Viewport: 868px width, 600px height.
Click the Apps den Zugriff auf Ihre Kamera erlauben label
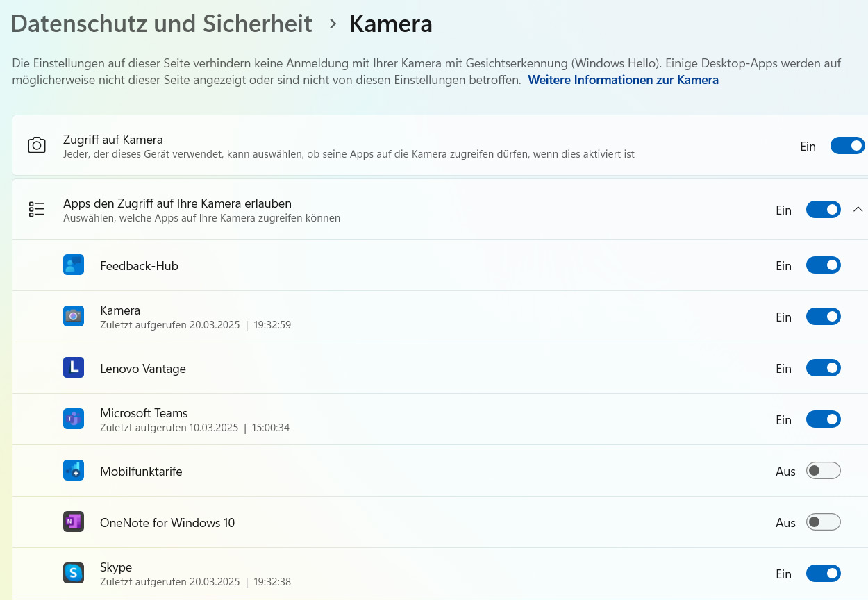click(x=177, y=203)
